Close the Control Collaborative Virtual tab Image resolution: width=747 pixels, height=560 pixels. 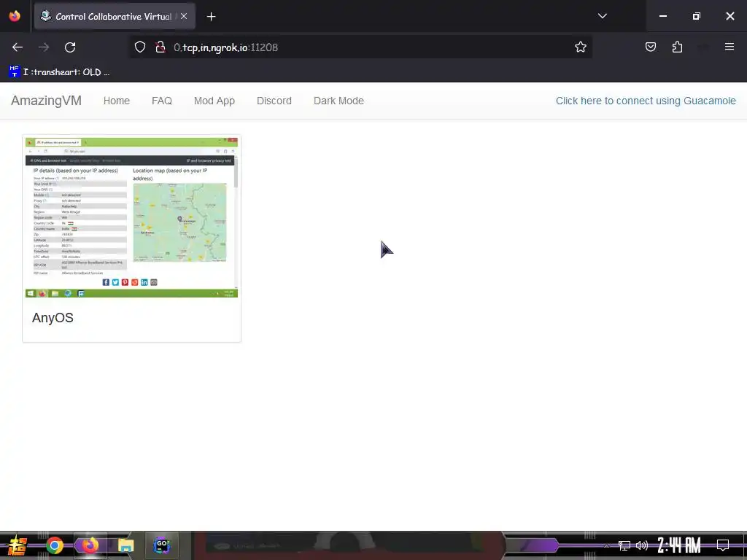click(184, 16)
